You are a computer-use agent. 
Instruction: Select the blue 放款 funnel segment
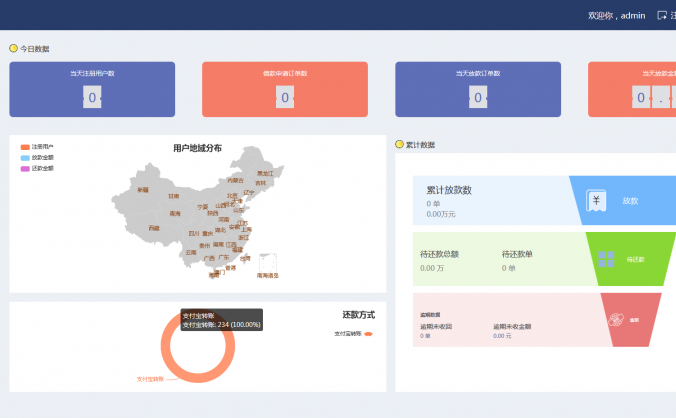629,200
